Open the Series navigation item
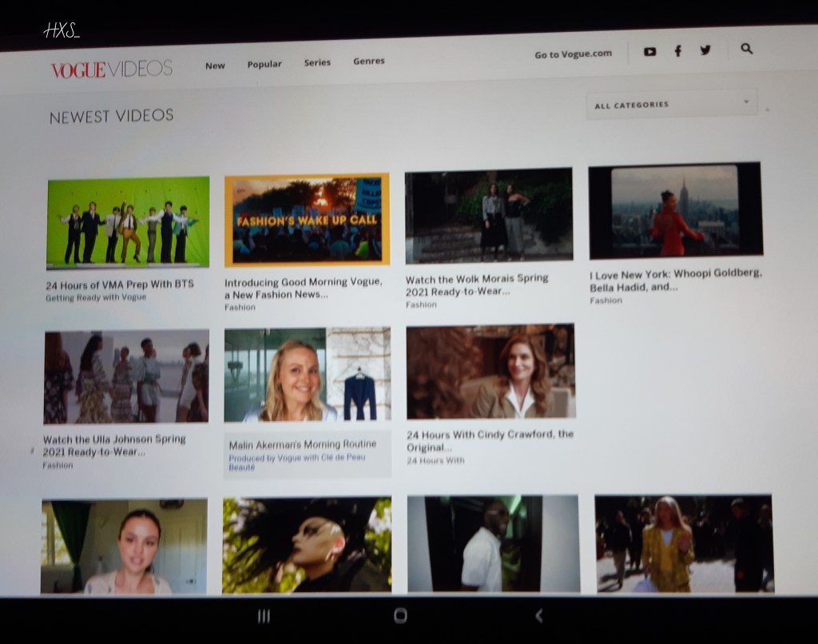This screenshot has height=644, width=818. coord(317,62)
